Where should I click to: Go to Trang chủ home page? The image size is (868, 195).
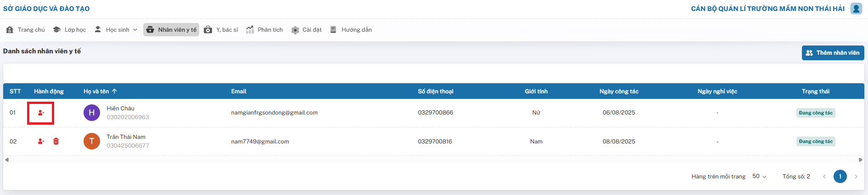coord(26,30)
